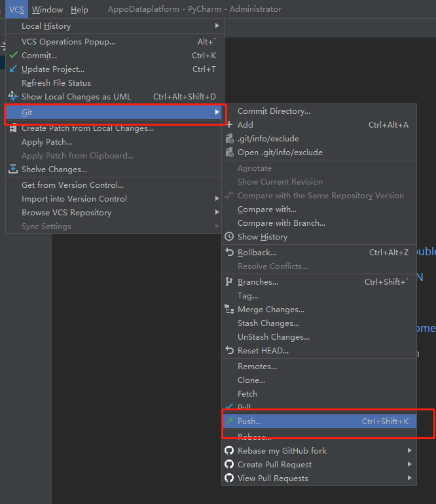Choose Compare with Branch
This screenshot has width=436, height=504.
[x=319, y=223]
